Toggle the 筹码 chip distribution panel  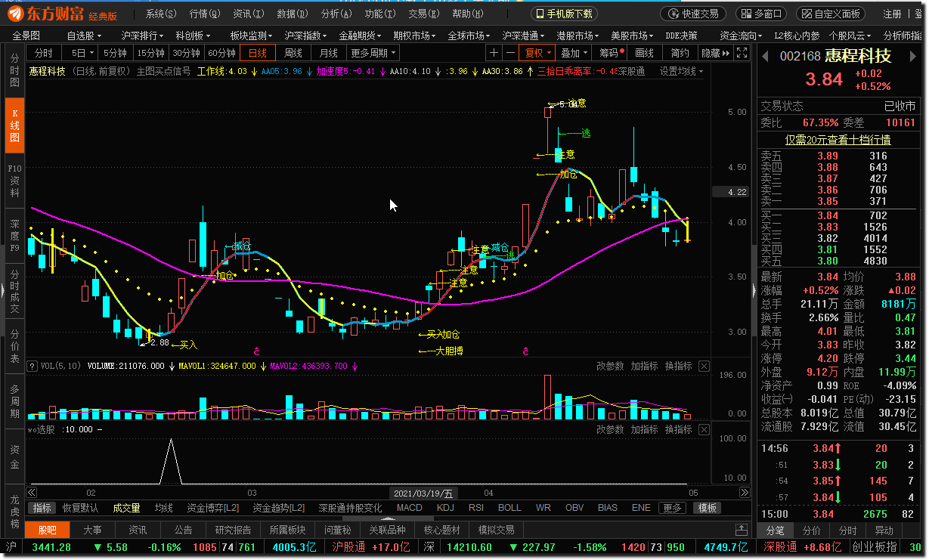point(609,53)
